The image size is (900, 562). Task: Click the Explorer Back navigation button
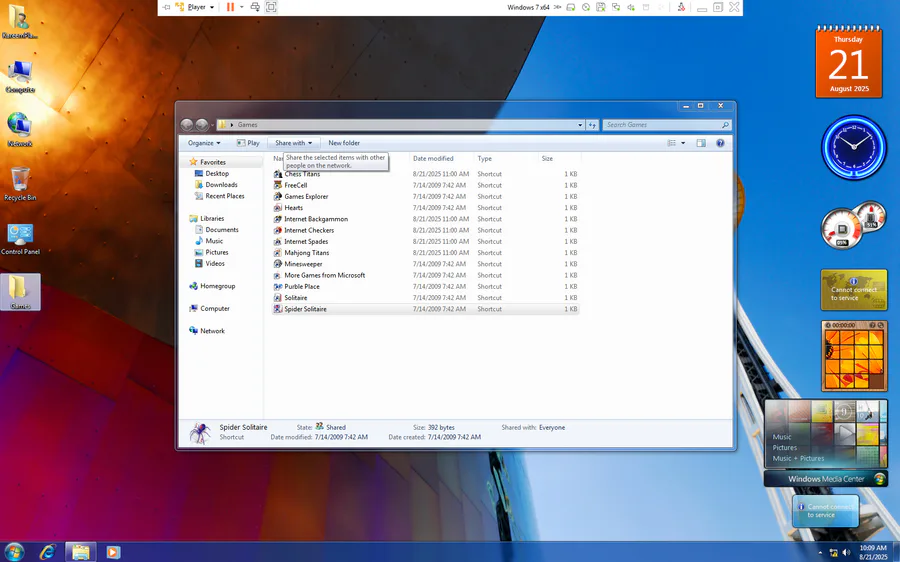[187, 125]
